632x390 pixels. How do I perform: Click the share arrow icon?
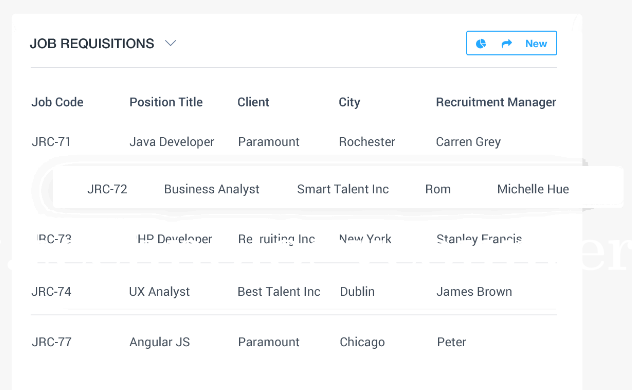click(x=507, y=44)
